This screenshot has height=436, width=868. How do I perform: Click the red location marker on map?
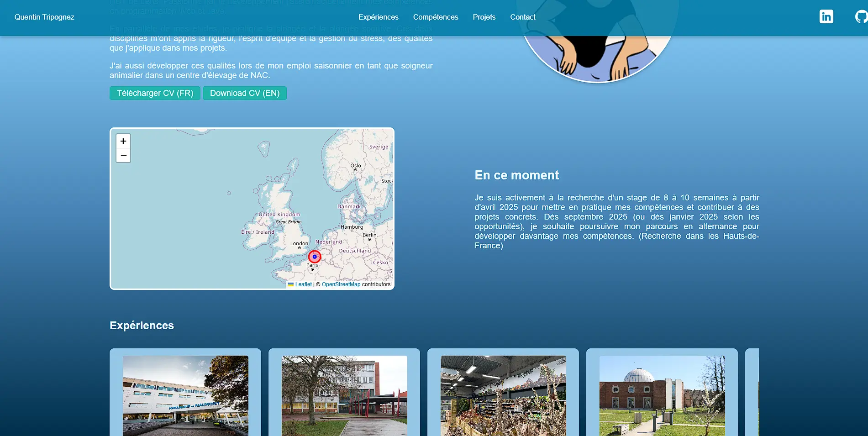(x=315, y=257)
